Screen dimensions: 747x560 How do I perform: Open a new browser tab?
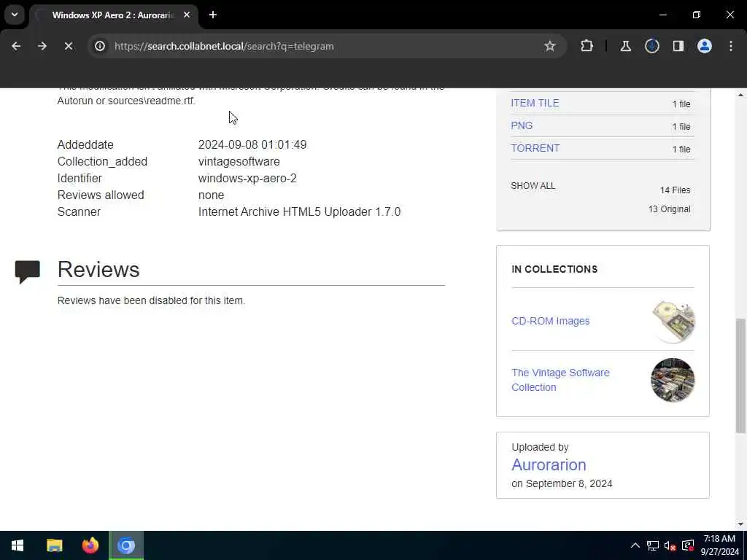tap(213, 15)
